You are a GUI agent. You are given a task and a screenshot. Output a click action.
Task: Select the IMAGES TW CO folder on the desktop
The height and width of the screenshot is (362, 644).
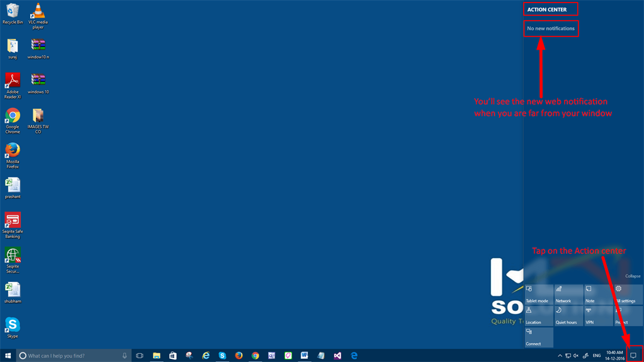[38, 121]
